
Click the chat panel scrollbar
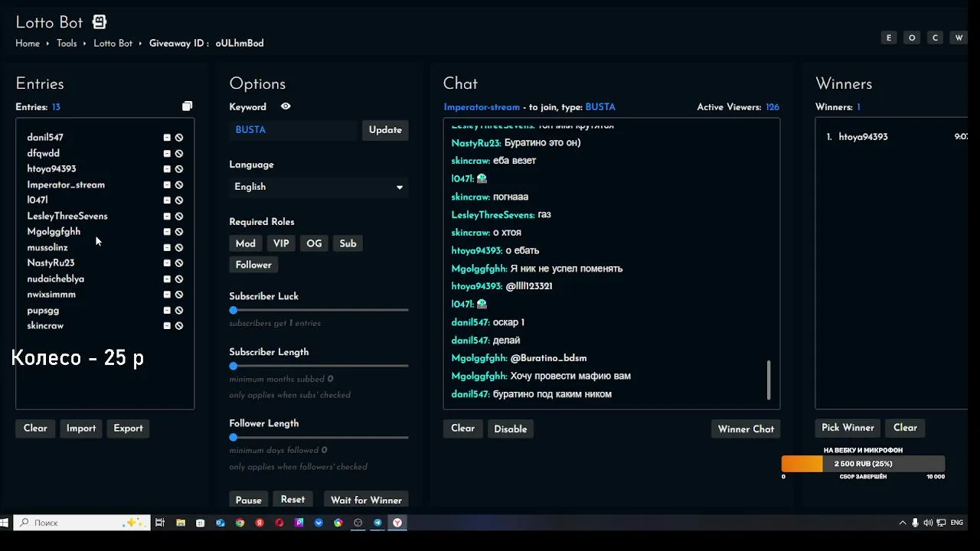[x=769, y=380]
